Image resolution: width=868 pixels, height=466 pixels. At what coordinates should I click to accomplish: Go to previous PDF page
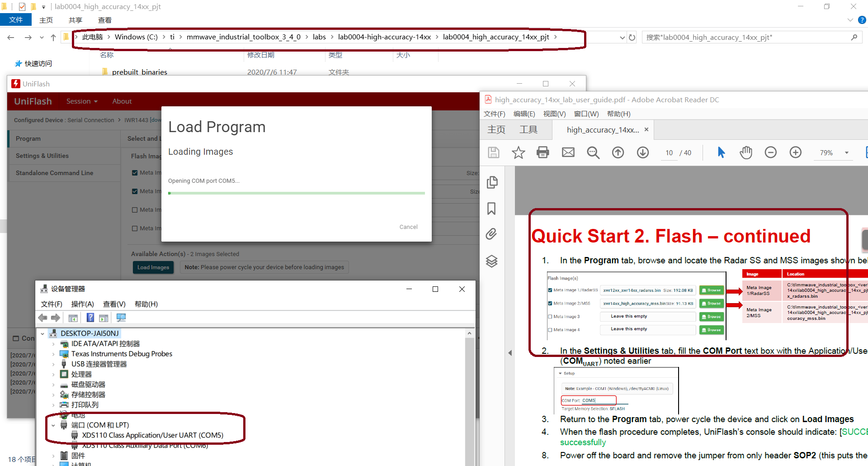[x=618, y=152]
